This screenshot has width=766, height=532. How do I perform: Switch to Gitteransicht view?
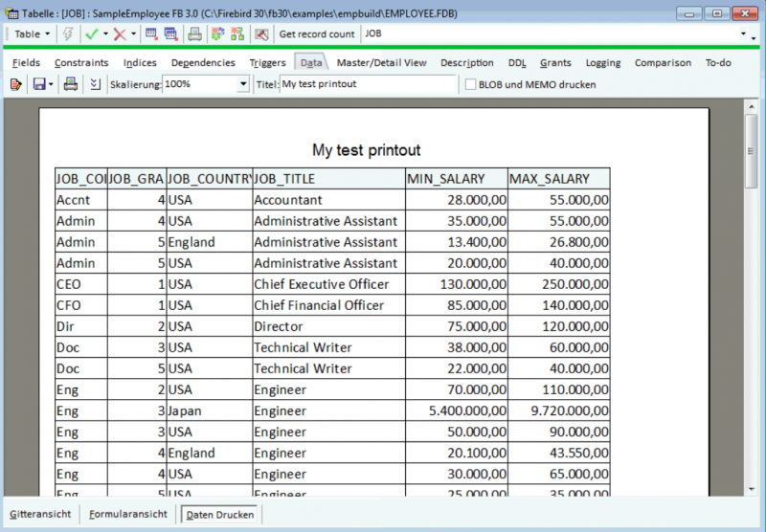pos(40,514)
